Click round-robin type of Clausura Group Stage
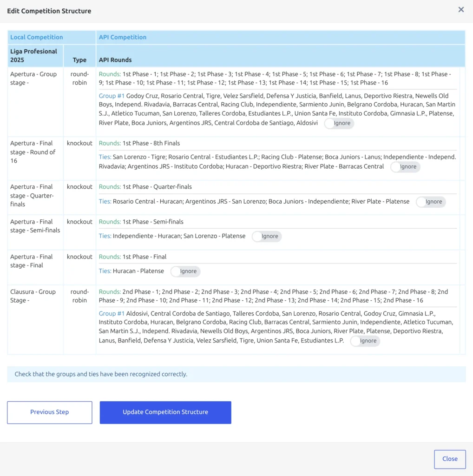The width and height of the screenshot is (473, 476). (x=79, y=296)
